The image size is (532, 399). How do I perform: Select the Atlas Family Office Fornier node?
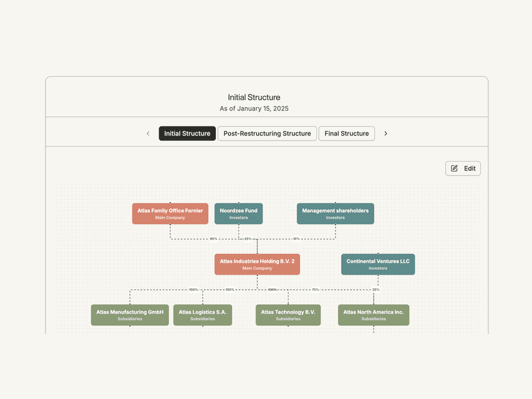pos(170,213)
